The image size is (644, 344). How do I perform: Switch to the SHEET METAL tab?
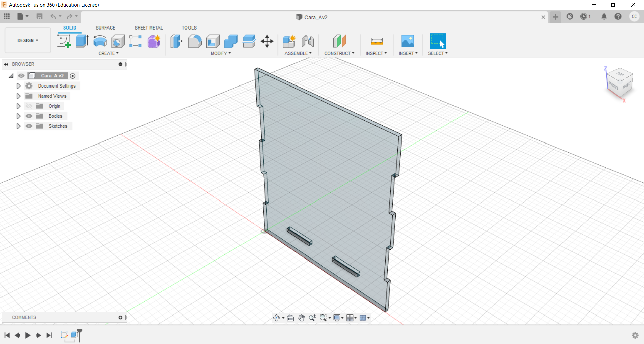pos(149,28)
